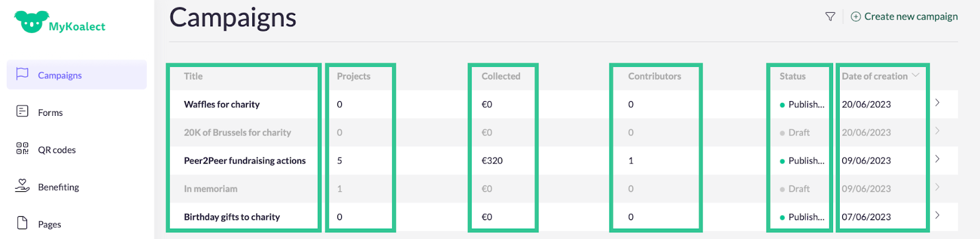Open the Pages document icon

(23, 223)
